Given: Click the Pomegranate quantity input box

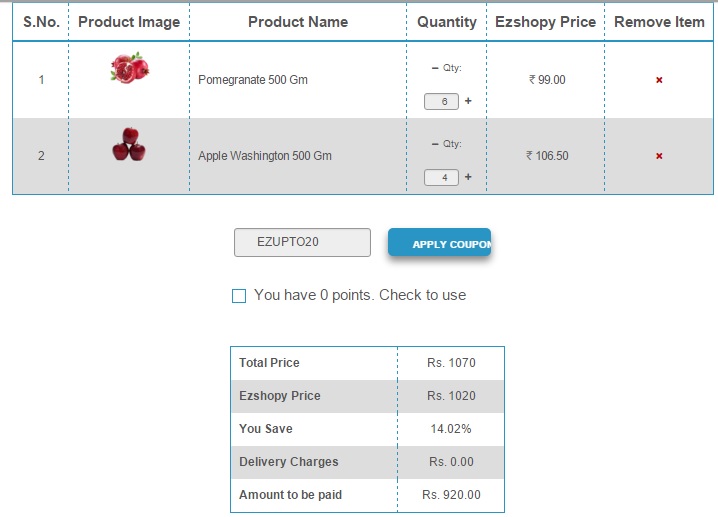Looking at the screenshot, I should click(x=442, y=101).
